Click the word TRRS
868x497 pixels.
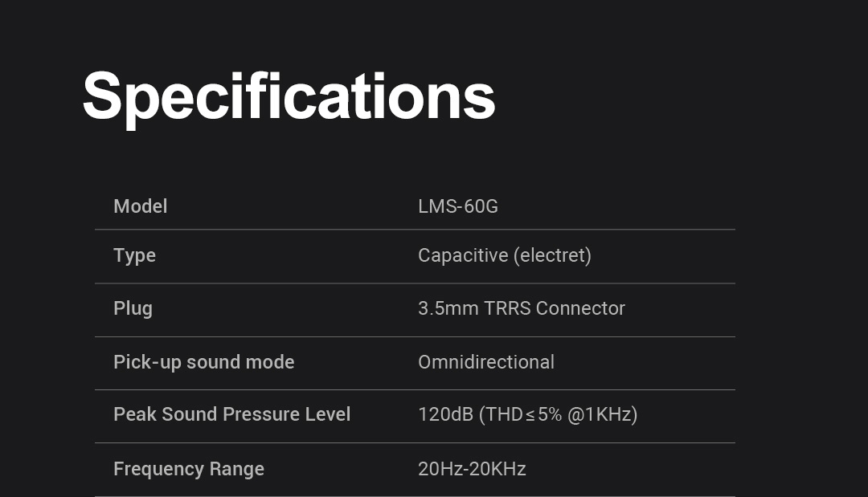pyautogui.click(x=507, y=308)
